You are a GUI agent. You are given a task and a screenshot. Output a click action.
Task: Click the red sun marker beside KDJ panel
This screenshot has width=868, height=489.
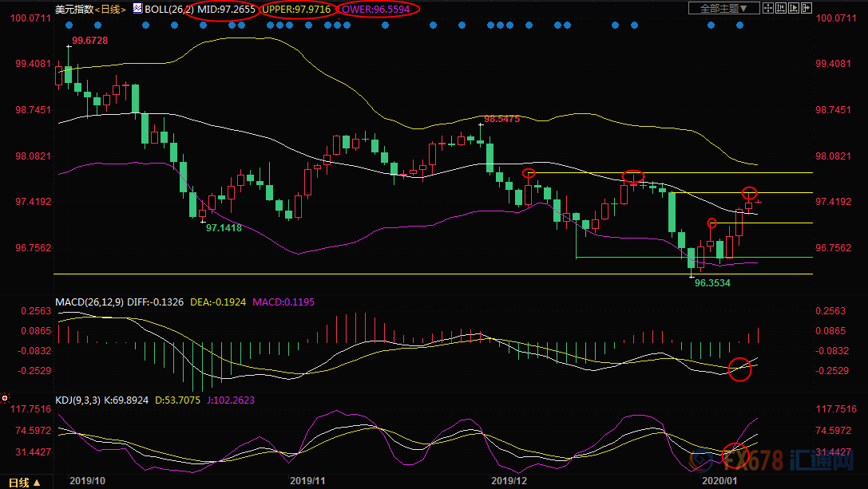(x=5, y=396)
